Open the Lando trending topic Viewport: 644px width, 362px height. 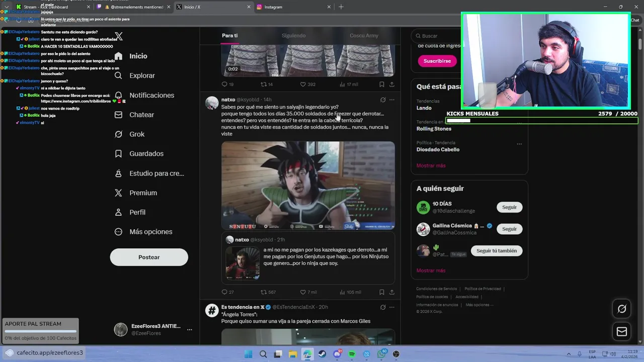(424, 108)
